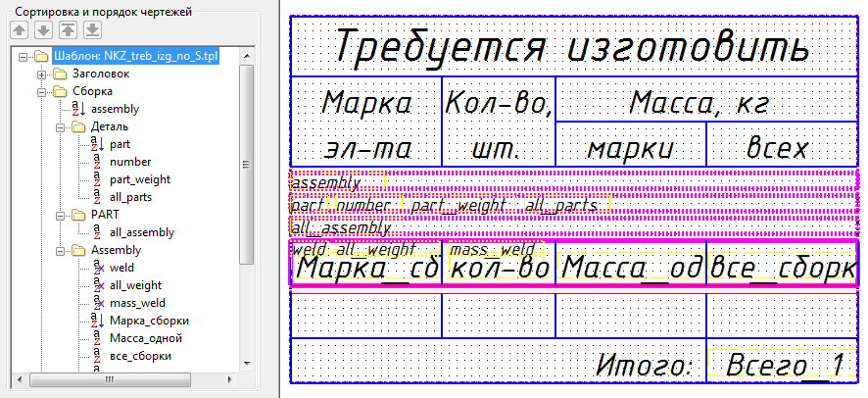Select the part_weight tree item
This screenshot has height=398, width=868.
pyautogui.click(x=140, y=179)
